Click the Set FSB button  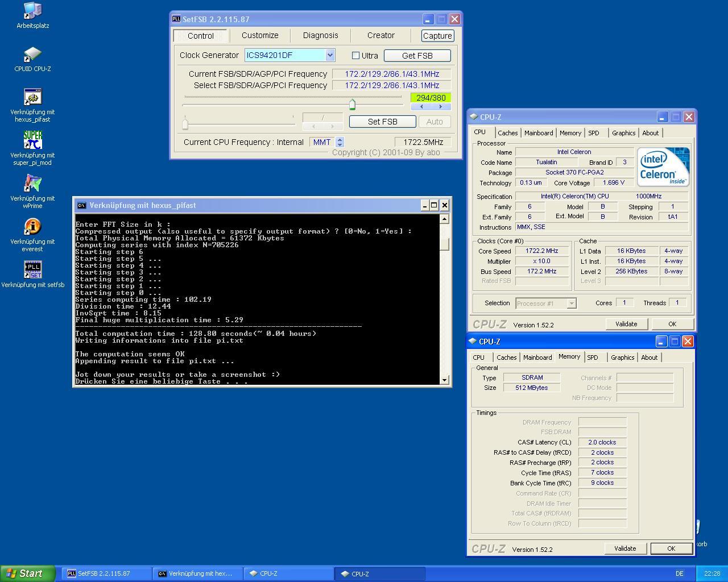(383, 122)
